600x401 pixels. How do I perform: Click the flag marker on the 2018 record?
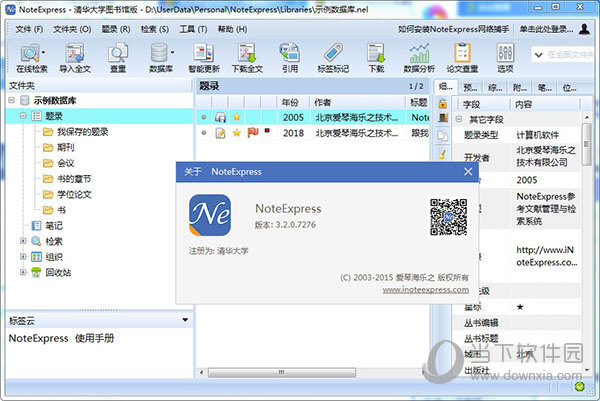(x=253, y=133)
